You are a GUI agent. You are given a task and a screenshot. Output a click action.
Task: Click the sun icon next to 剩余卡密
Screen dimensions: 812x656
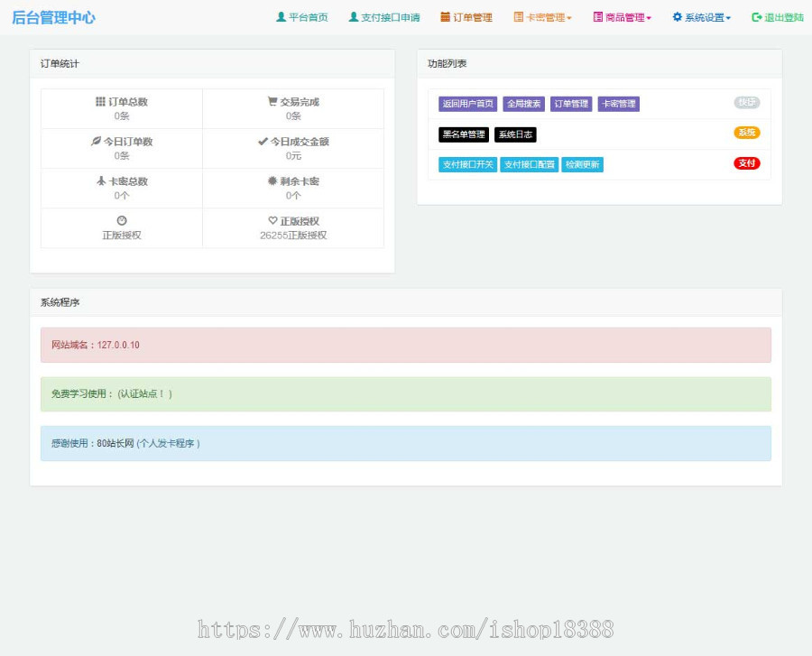(x=272, y=180)
